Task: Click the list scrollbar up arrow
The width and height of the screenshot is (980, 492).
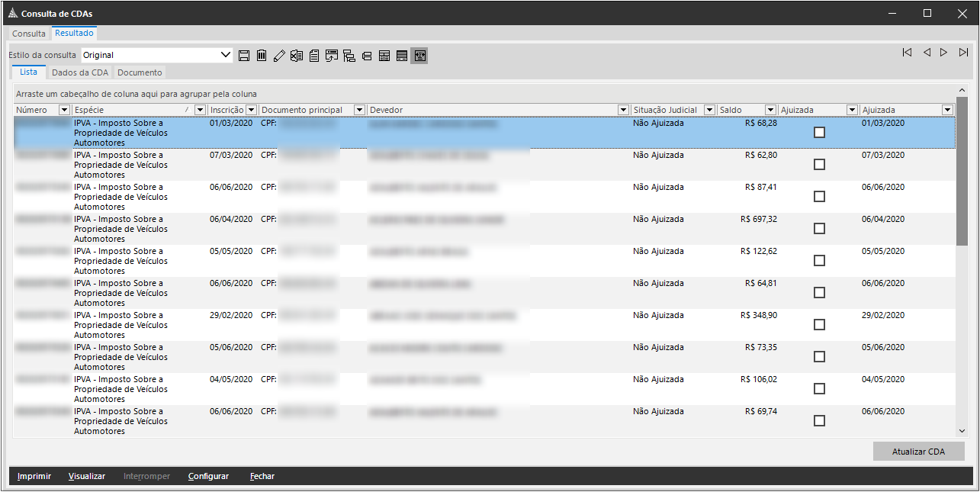Action: (962, 91)
